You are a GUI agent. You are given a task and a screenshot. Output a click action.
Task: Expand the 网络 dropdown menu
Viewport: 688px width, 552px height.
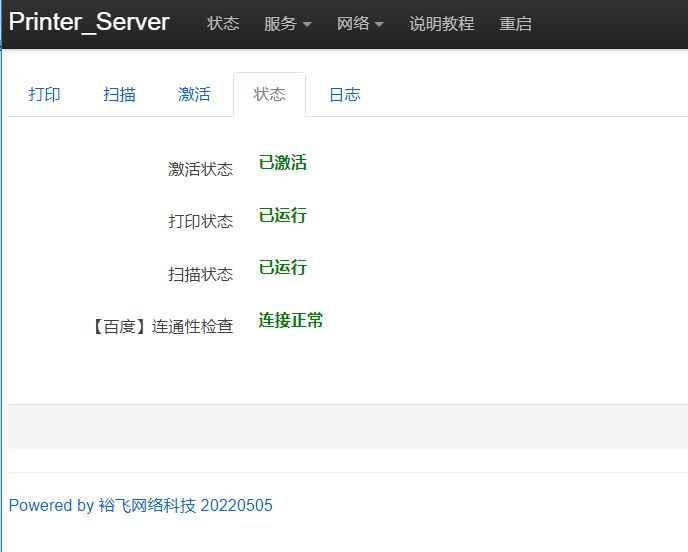coord(360,24)
